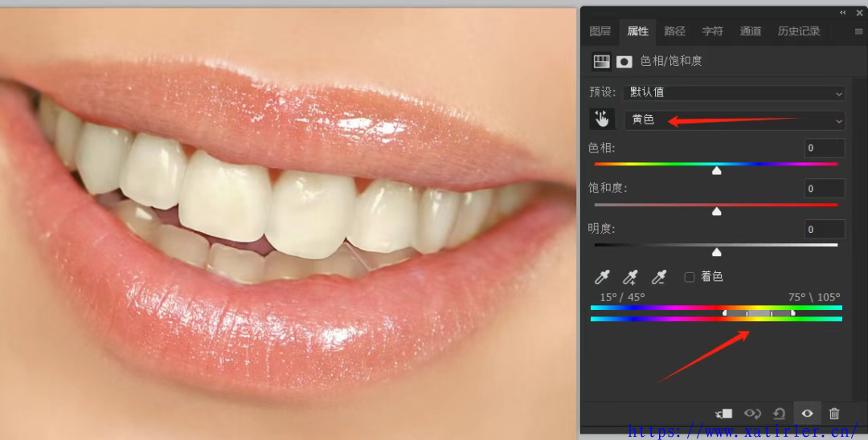Click the 色相 value input field
Image resolution: width=868 pixels, height=440 pixels.
[825, 149]
